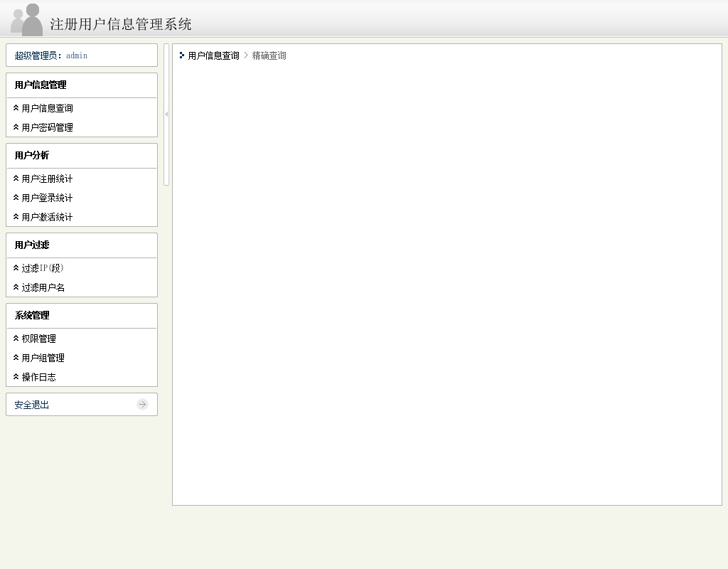Screen dimensions: 728x569
Task: Collapse the 用户分析 section header
Action: click(32, 156)
